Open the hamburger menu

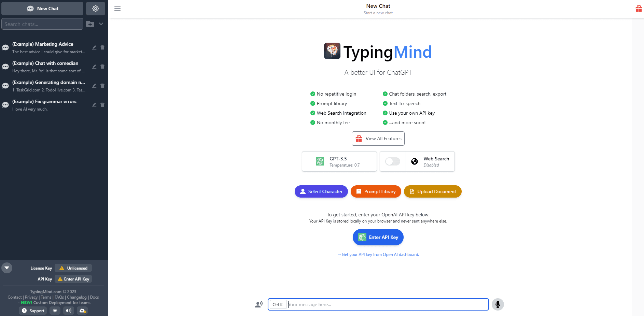coord(117,9)
